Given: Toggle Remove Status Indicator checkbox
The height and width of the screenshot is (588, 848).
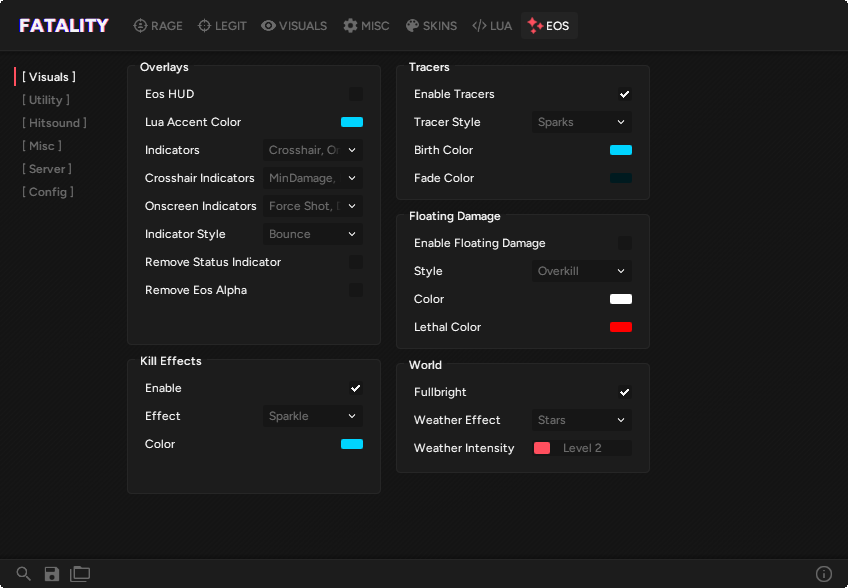Looking at the screenshot, I should pos(356,262).
